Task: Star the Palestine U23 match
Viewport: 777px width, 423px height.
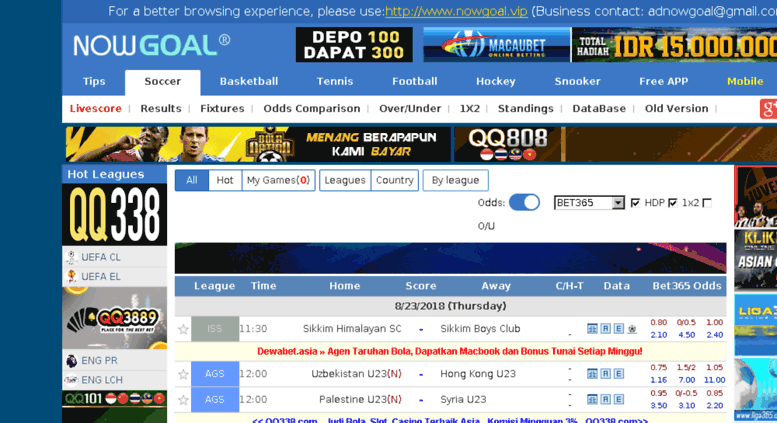Action: tap(183, 400)
